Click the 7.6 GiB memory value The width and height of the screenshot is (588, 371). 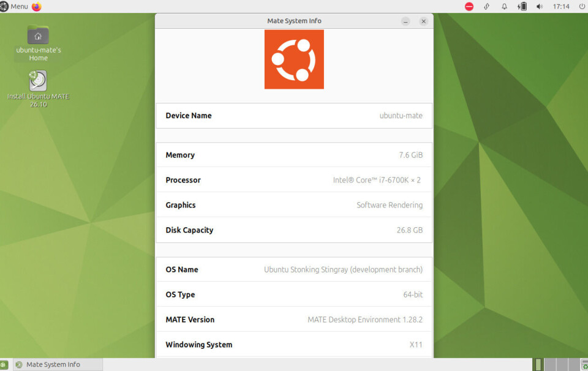coord(410,155)
